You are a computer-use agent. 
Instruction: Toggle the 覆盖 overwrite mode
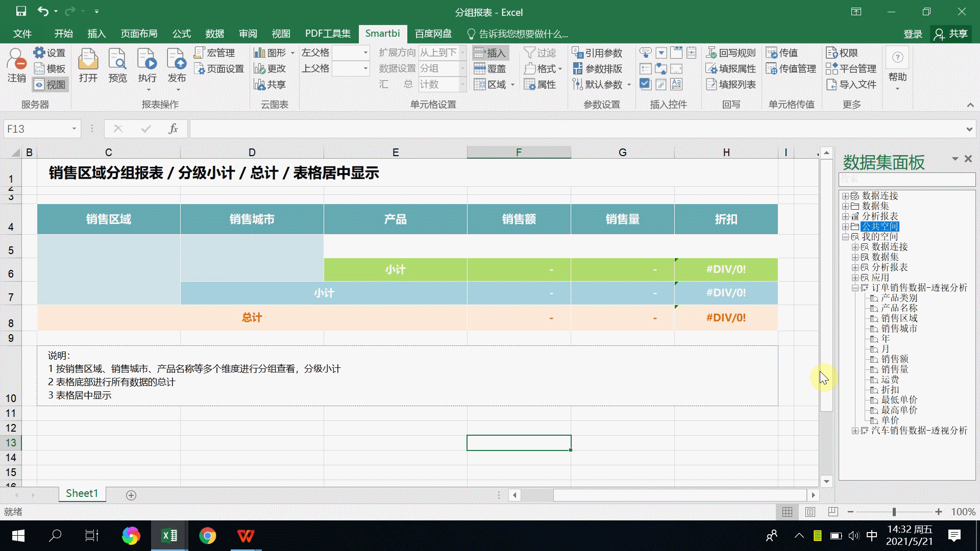489,68
